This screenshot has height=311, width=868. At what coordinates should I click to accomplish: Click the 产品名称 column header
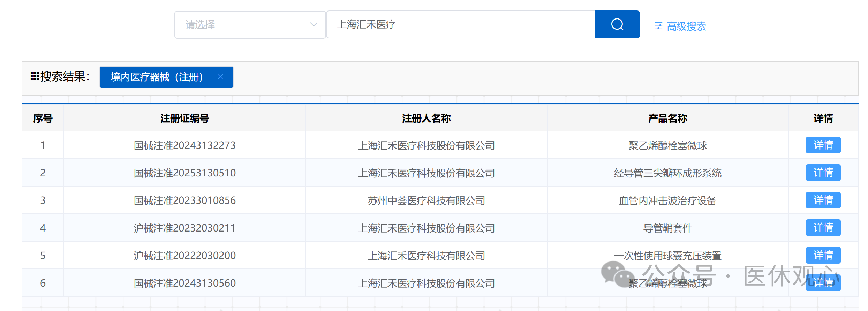[667, 119]
